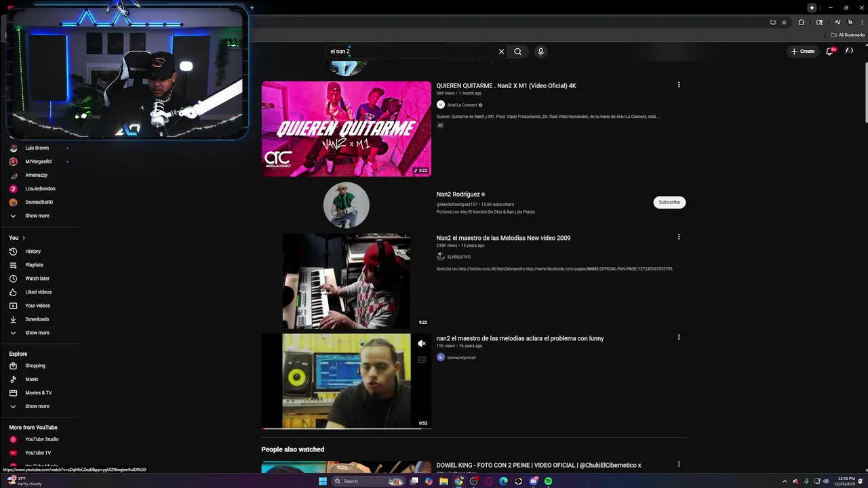Image resolution: width=868 pixels, height=488 pixels.
Task: Open the QUIEREN QUITARME thumbnail
Action: (x=346, y=129)
